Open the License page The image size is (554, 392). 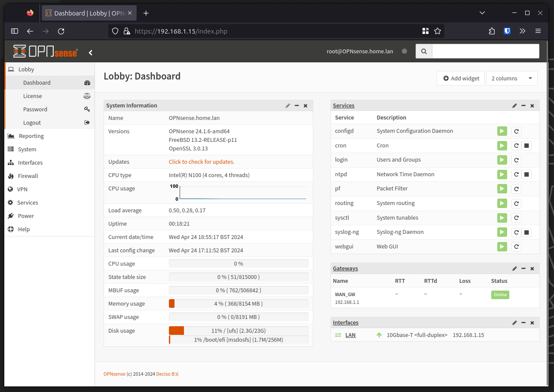pyautogui.click(x=49, y=96)
